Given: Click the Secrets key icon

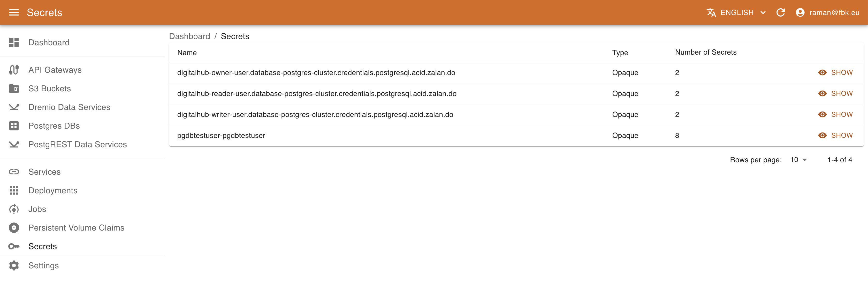Looking at the screenshot, I should (14, 246).
